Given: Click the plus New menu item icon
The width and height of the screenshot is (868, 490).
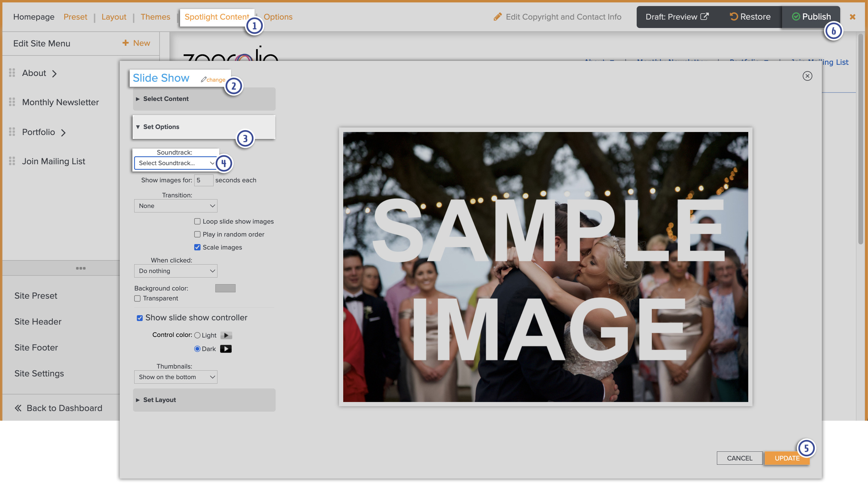Looking at the screenshot, I should [125, 43].
